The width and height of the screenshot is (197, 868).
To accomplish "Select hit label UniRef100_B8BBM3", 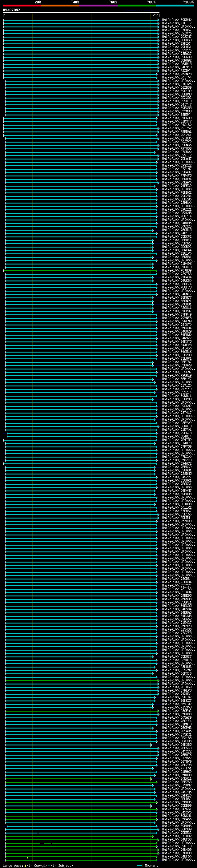I will 177,94.
